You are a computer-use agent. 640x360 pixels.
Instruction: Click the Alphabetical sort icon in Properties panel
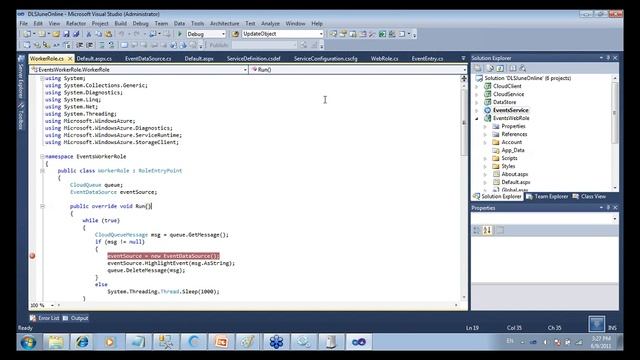(x=487, y=231)
